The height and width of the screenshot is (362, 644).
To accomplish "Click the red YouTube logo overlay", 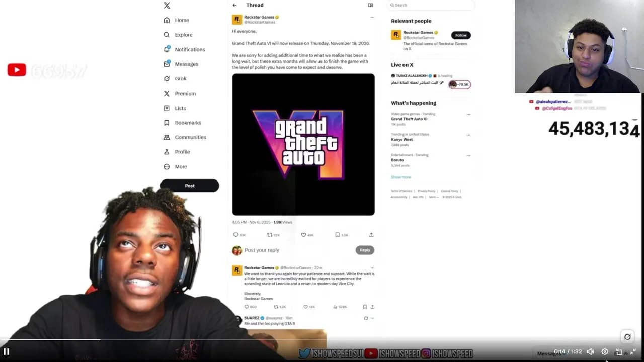I will coord(17,70).
